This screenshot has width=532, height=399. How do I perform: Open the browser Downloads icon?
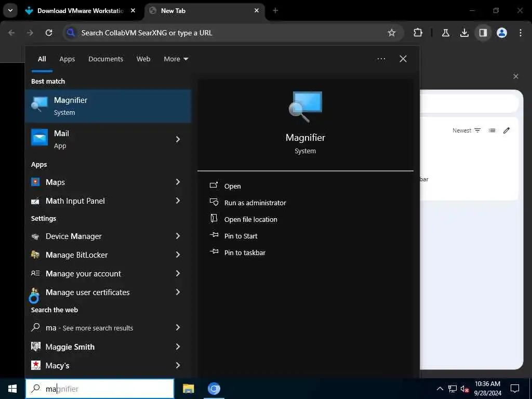pyautogui.click(x=464, y=33)
